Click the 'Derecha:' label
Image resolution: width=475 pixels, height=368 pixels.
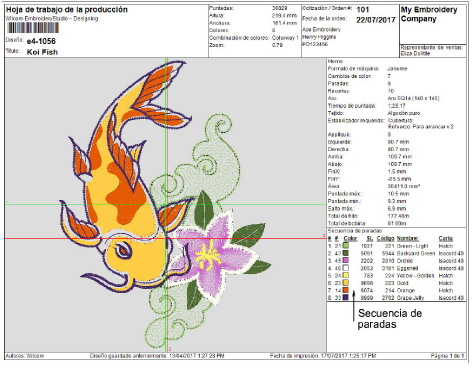pyautogui.click(x=338, y=149)
